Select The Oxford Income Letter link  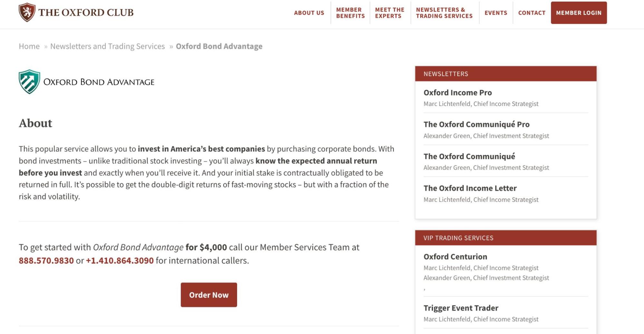point(470,188)
